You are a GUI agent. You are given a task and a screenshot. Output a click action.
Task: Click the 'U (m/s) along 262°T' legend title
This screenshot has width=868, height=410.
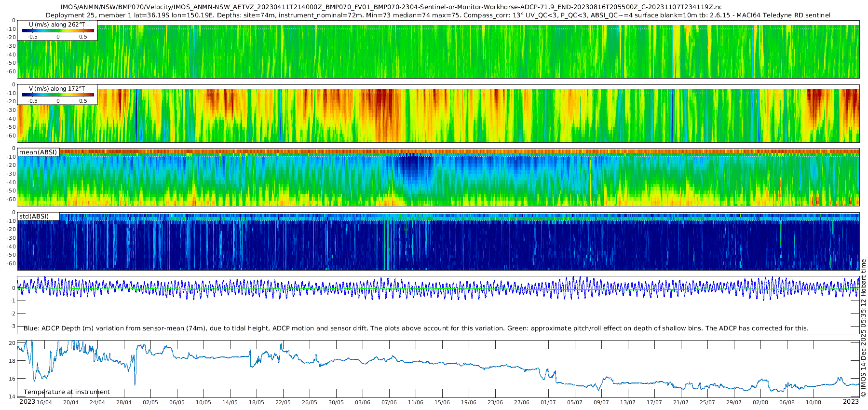point(57,24)
